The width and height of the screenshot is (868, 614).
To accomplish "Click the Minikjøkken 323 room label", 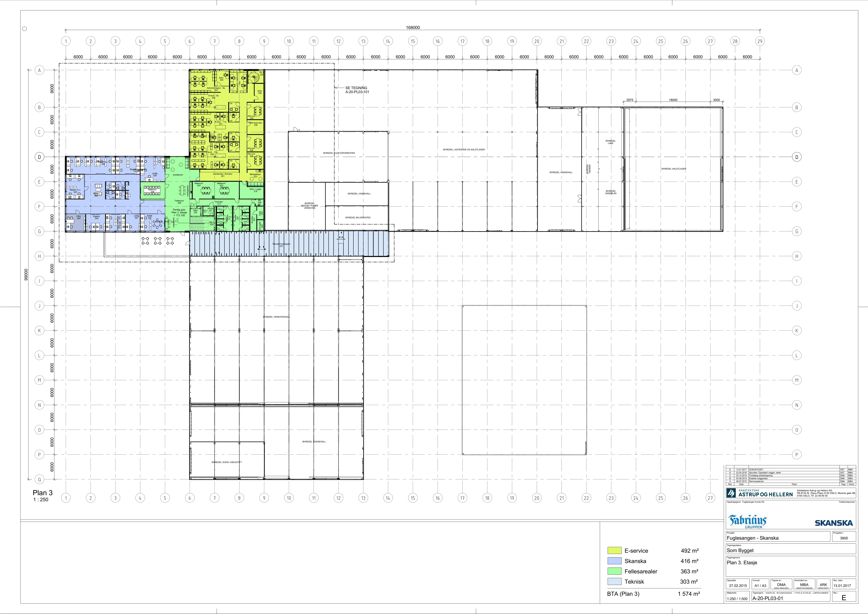I will pyautogui.click(x=255, y=175).
